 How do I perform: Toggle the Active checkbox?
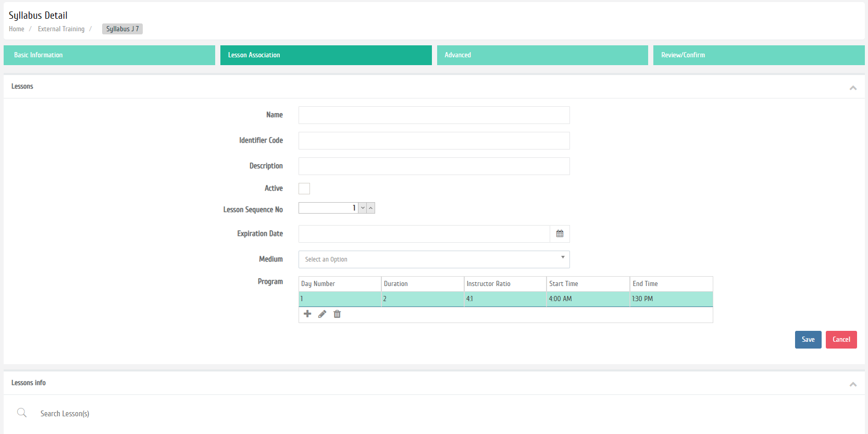point(304,189)
